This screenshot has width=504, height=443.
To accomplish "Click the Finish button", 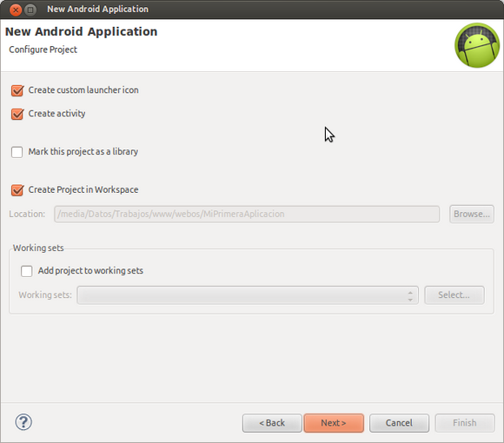I will click(x=465, y=423).
